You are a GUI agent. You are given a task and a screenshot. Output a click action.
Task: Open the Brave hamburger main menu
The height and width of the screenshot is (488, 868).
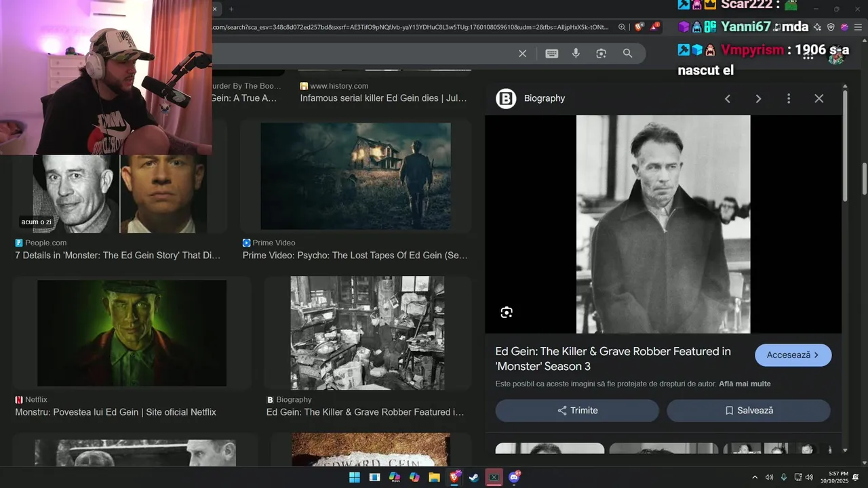pyautogui.click(x=858, y=27)
